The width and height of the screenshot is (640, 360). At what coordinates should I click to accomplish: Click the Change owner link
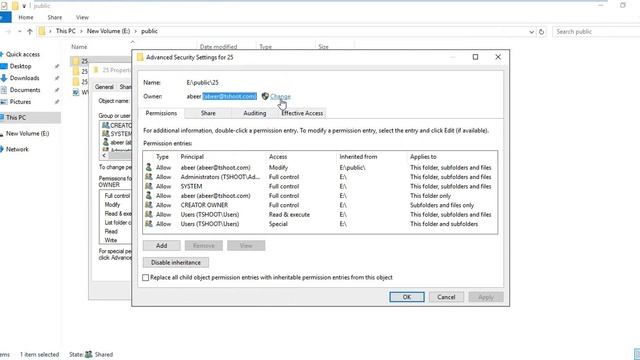pos(280,96)
